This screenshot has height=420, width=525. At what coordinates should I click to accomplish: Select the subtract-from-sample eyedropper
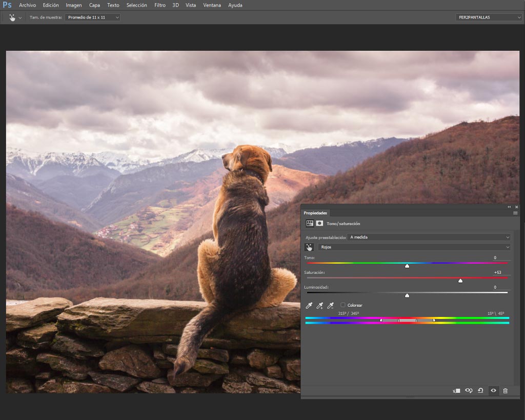pyautogui.click(x=331, y=305)
